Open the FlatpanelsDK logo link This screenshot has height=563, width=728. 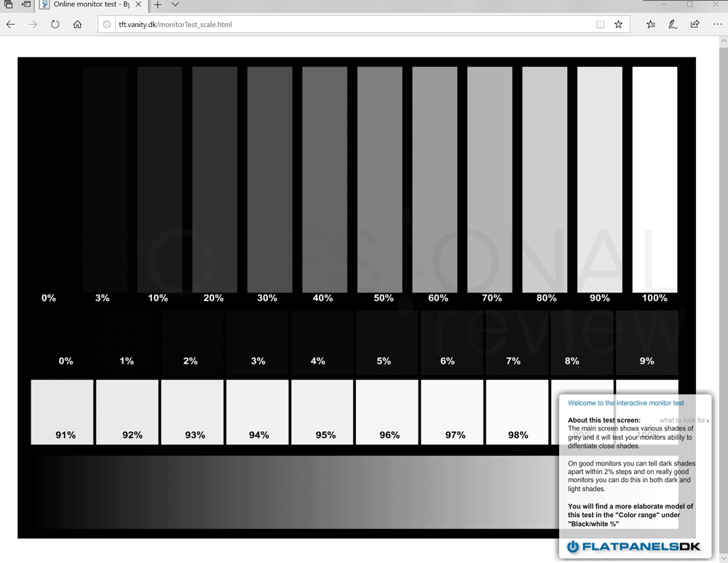634,547
